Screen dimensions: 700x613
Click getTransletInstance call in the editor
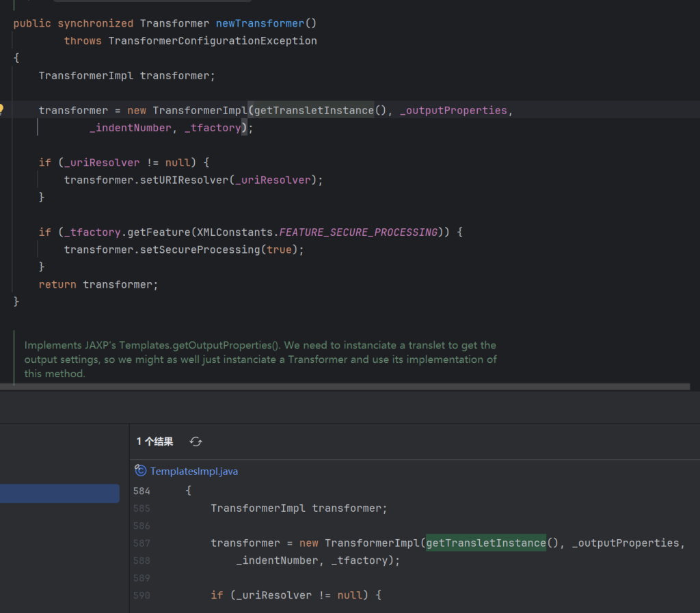(314, 111)
